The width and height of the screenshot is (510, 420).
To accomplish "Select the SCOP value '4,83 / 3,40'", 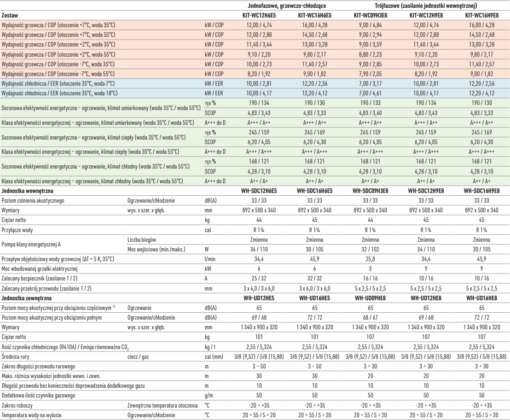I will [x=370, y=113].
